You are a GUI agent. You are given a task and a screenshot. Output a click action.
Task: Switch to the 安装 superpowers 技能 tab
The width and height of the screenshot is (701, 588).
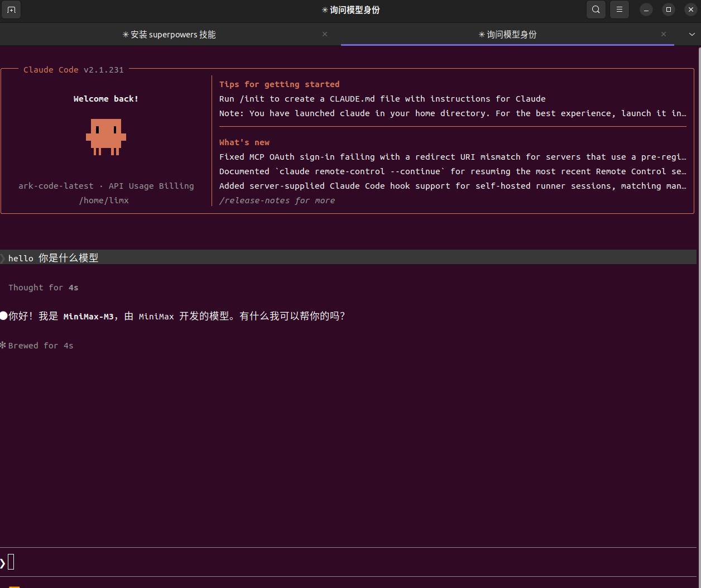(x=169, y=35)
